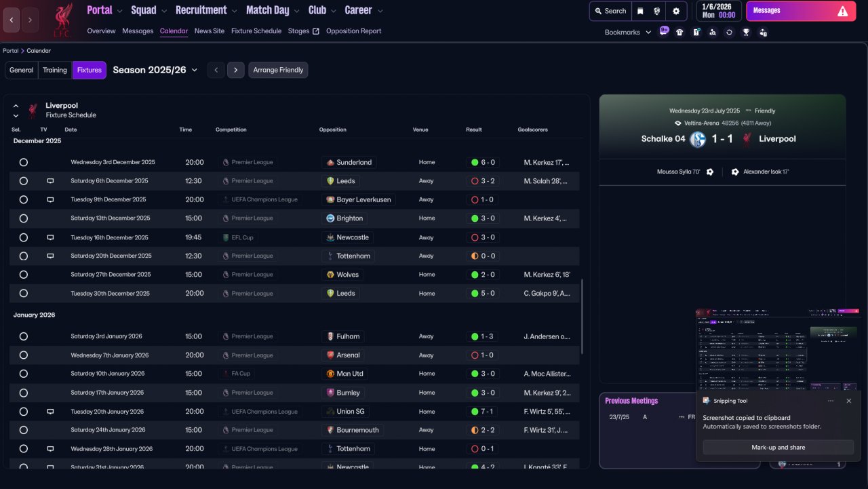Collapse the Liverpool Fixture Schedule panel
The image size is (868, 489).
(16, 106)
